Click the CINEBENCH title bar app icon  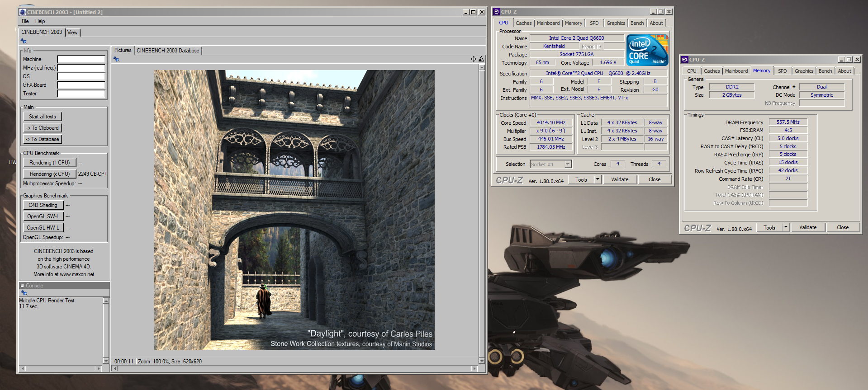tap(22, 12)
